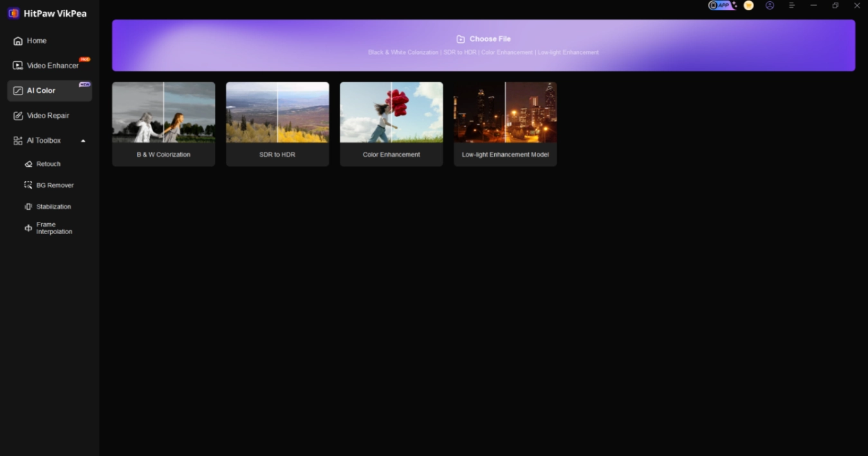
Task: Click the Retouch eraser icon
Action: [28, 164]
